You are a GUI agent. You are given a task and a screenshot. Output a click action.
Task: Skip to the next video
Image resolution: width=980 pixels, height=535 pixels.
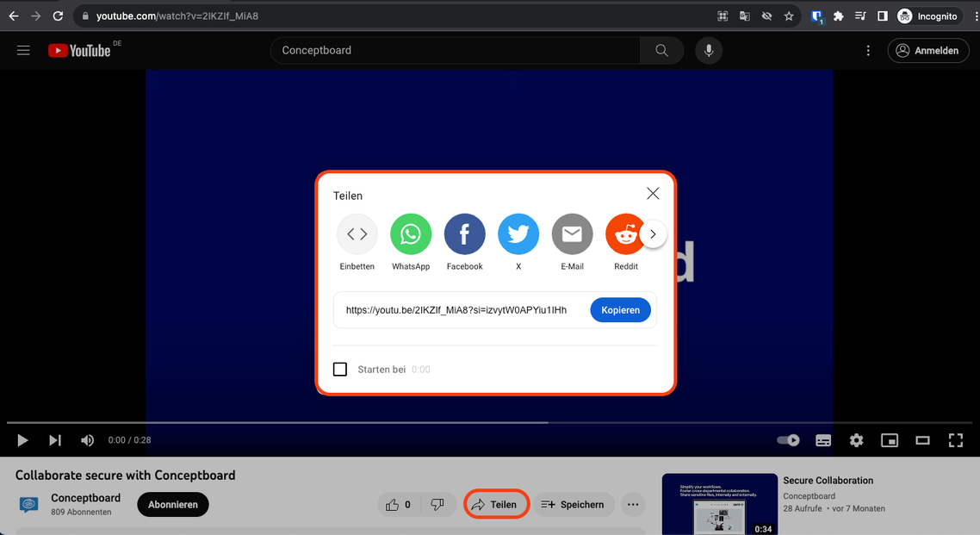(55, 440)
